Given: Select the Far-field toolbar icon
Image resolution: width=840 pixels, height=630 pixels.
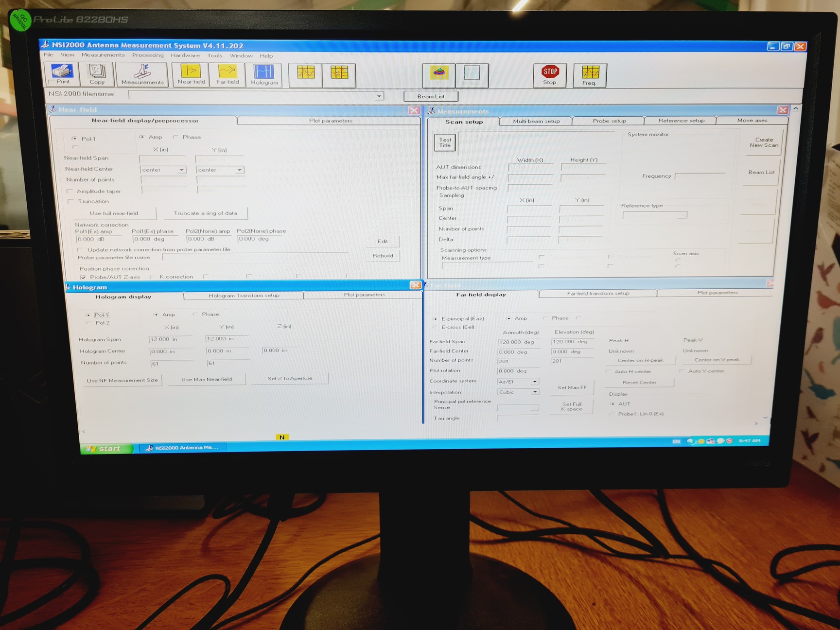Looking at the screenshot, I should (227, 74).
